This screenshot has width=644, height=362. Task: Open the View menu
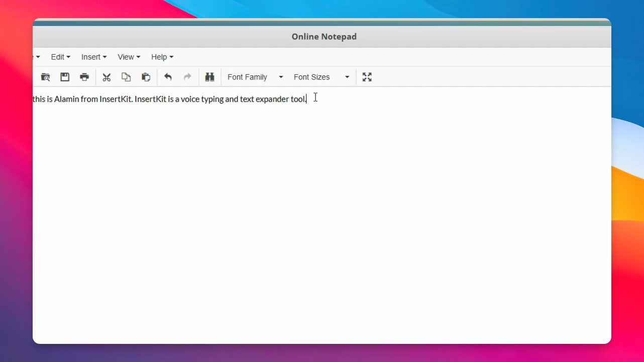(129, 57)
